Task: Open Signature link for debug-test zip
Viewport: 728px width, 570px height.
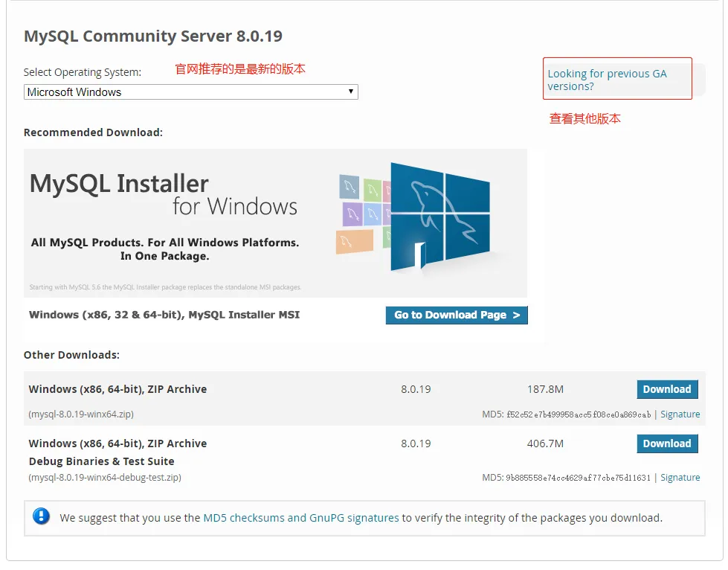Action: (x=680, y=478)
